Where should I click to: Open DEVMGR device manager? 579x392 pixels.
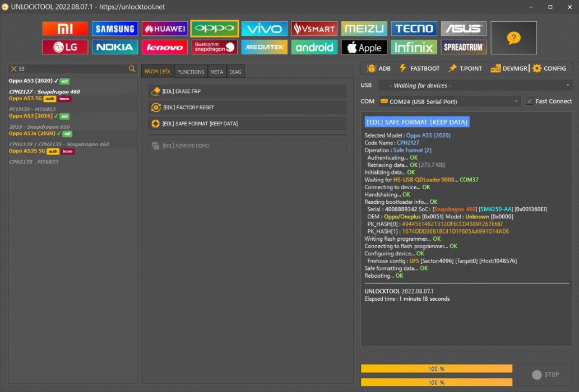(509, 68)
